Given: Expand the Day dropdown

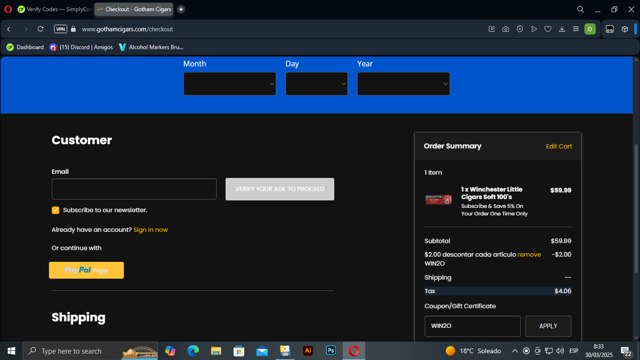Looking at the screenshot, I should tap(317, 84).
